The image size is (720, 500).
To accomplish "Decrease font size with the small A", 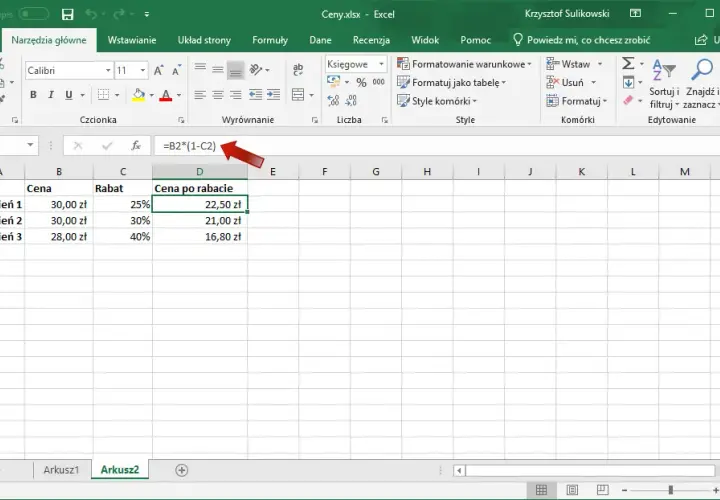I will coord(177,71).
